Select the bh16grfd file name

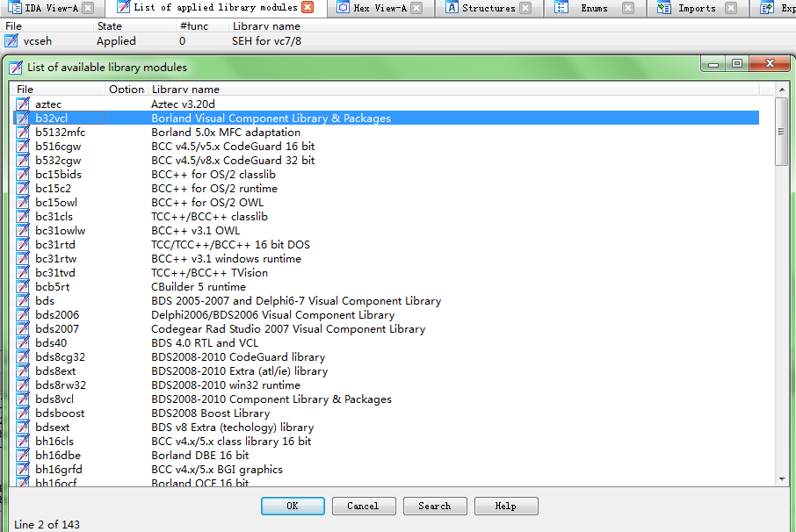(x=59, y=470)
